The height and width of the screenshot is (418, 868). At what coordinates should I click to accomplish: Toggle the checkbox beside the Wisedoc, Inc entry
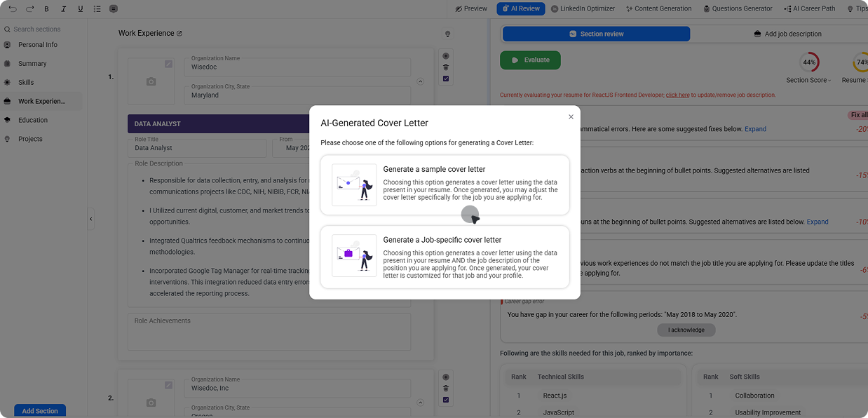[446, 400]
